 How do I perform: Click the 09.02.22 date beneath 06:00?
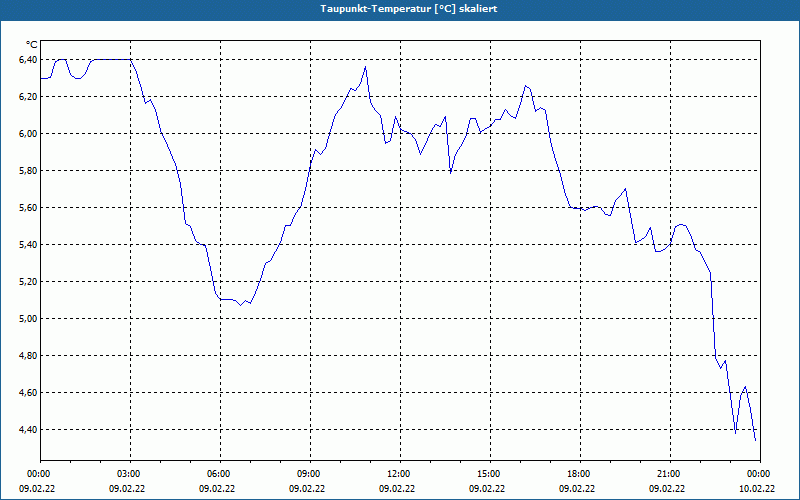217,489
